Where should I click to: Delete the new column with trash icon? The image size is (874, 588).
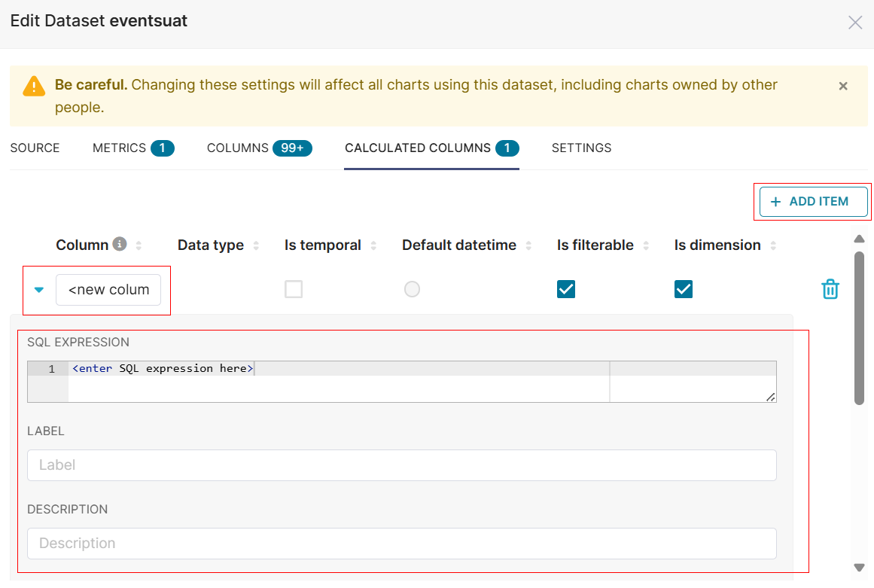click(x=830, y=289)
